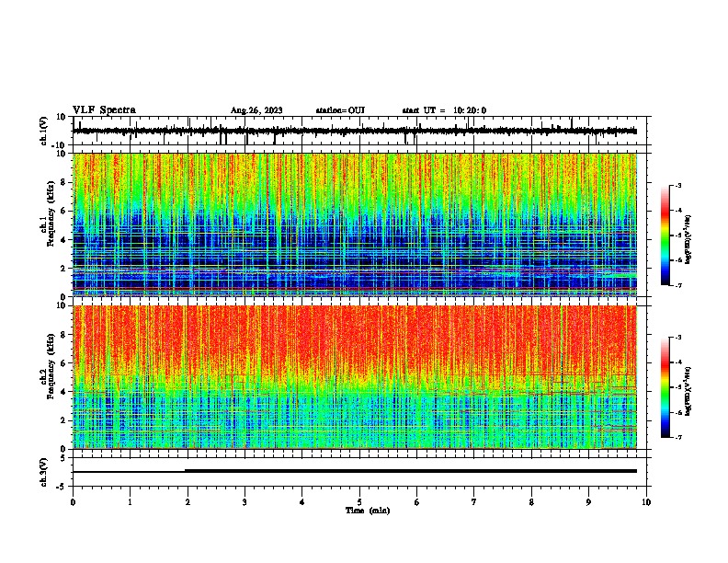728x563 pixels.
Task: Click the "6" kHz tick on ch.1 spectrogram axis
Action: tap(63, 212)
